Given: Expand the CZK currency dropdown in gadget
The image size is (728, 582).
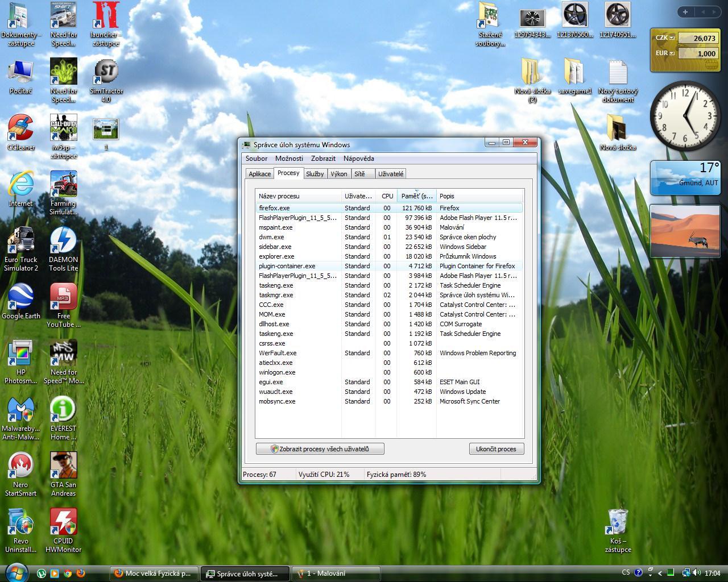Looking at the screenshot, I should (672, 38).
